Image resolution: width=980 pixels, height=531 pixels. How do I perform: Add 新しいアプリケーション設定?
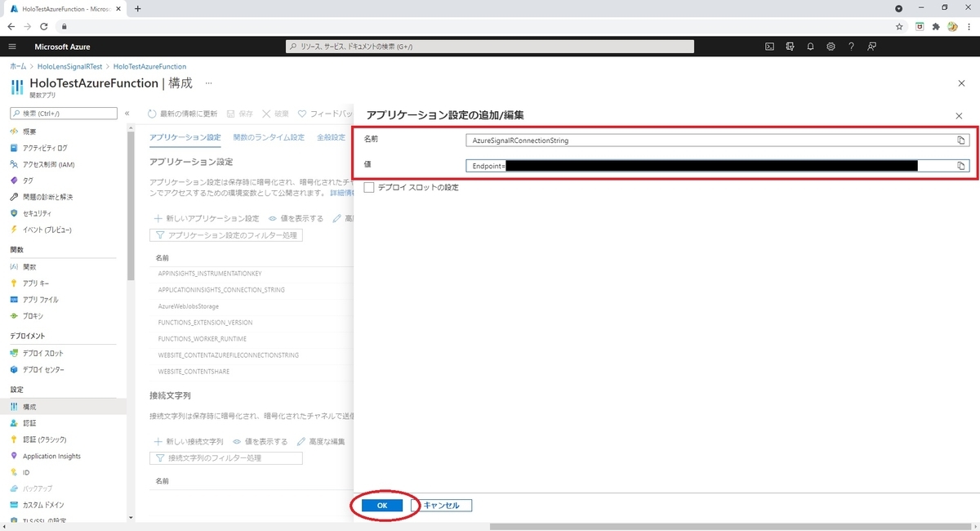point(207,219)
